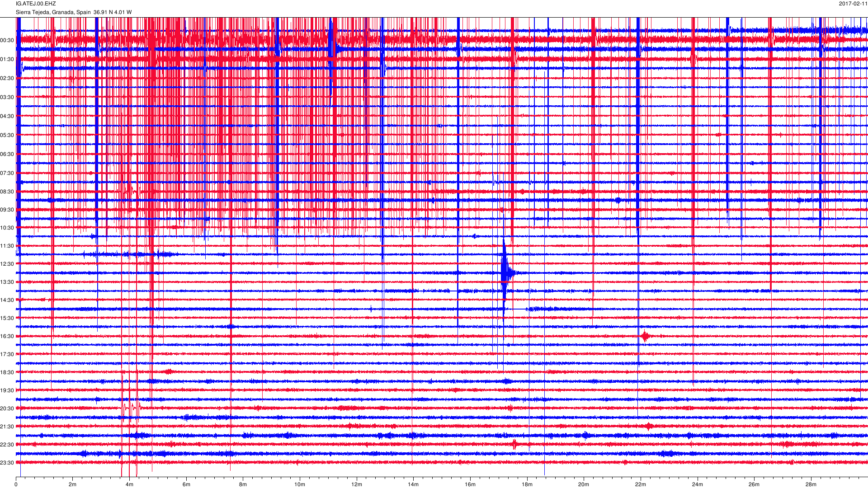Click the 8m axis tick label
Image resolution: width=868 pixels, height=488 pixels.
(243, 484)
